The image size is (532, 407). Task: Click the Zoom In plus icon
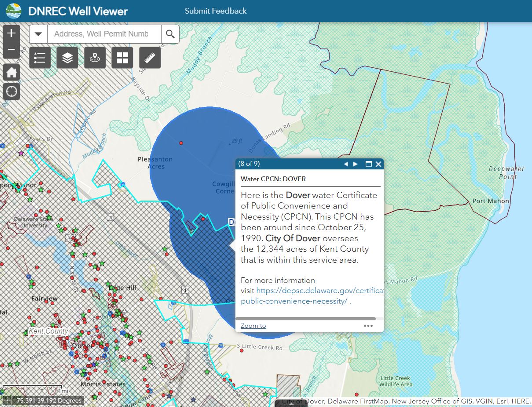click(11, 33)
